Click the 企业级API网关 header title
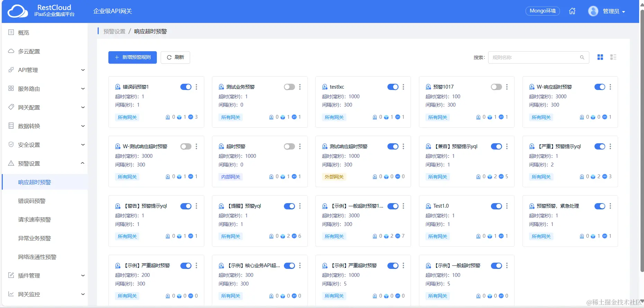 pos(113,11)
